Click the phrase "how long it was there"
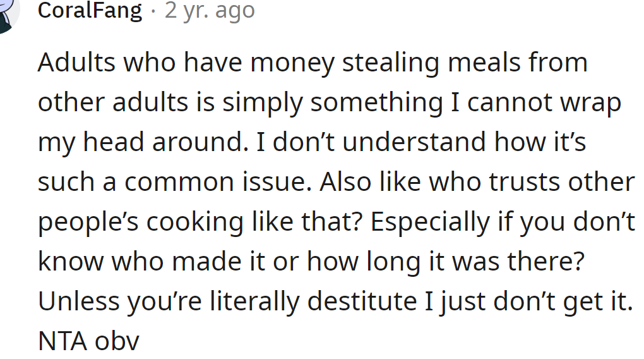Image resolution: width=644 pixels, height=359 pixels. click(x=445, y=262)
